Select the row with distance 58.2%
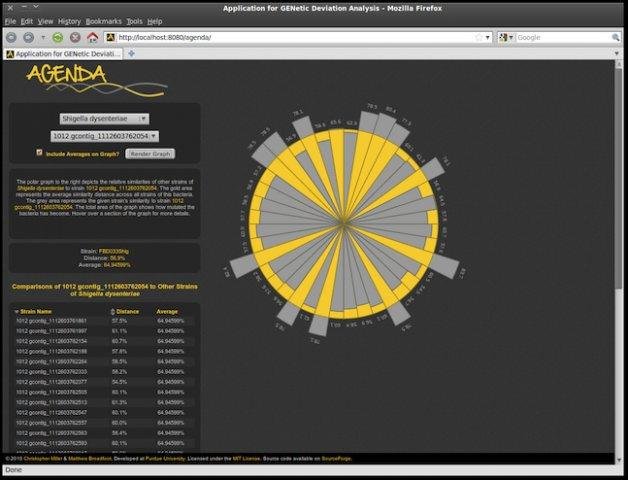Screen dimensions: 628x480 click(x=105, y=372)
